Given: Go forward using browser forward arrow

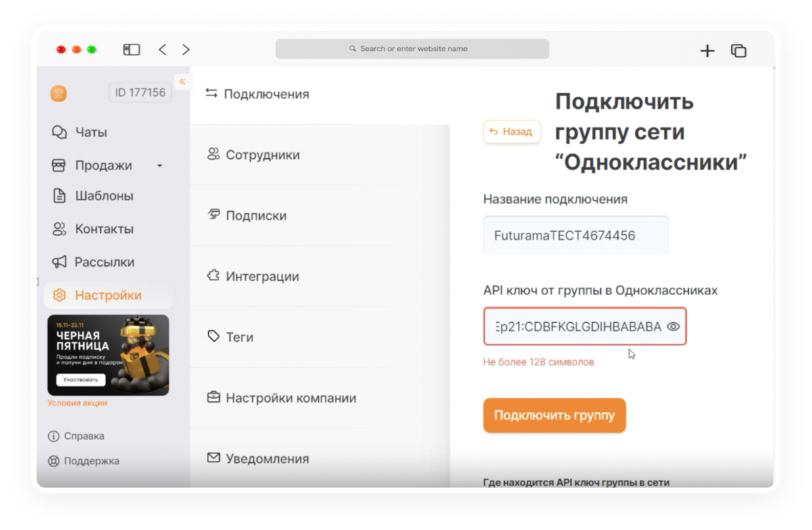Looking at the screenshot, I should pos(186,49).
